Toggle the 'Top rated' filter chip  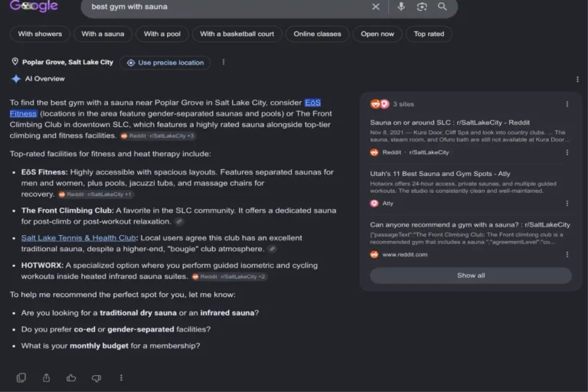coord(429,34)
